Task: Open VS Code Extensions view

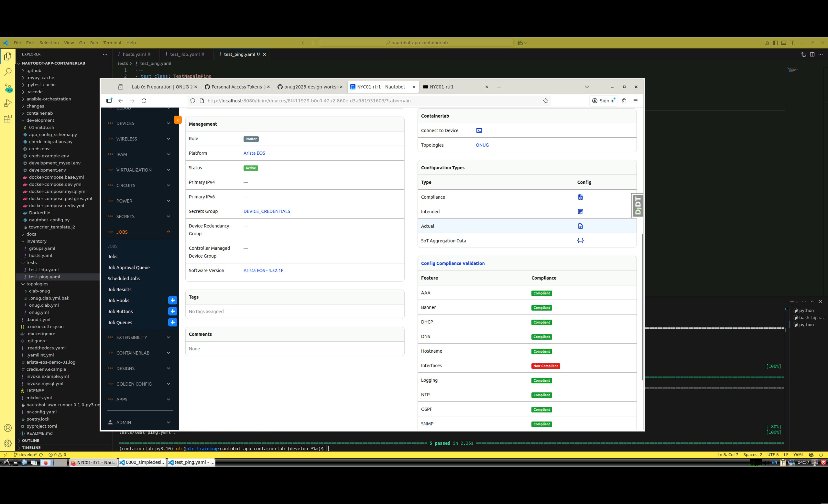Action: 8,119
